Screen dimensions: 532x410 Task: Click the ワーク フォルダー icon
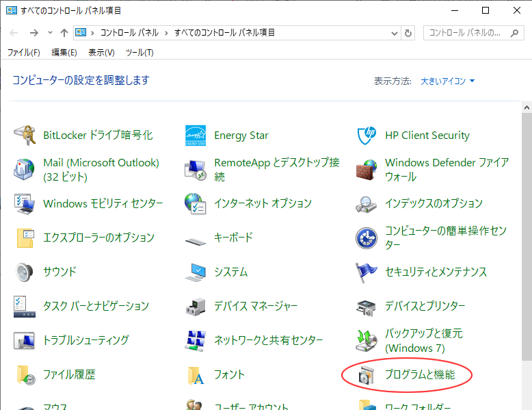tap(368, 405)
